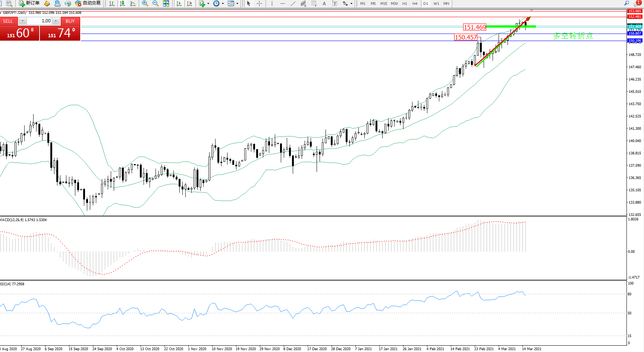Screen dimensions: 644x352
Task: Switch chart to candlestick mode
Action: tap(122, 3)
